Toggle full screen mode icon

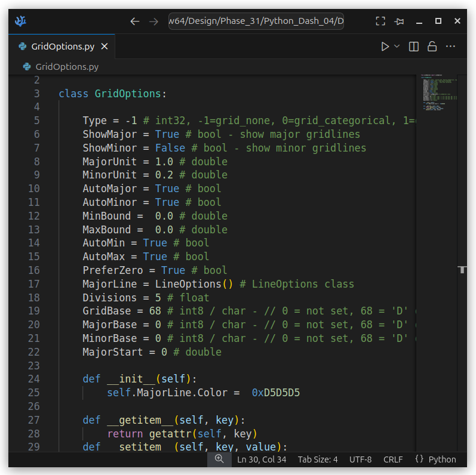click(x=380, y=21)
